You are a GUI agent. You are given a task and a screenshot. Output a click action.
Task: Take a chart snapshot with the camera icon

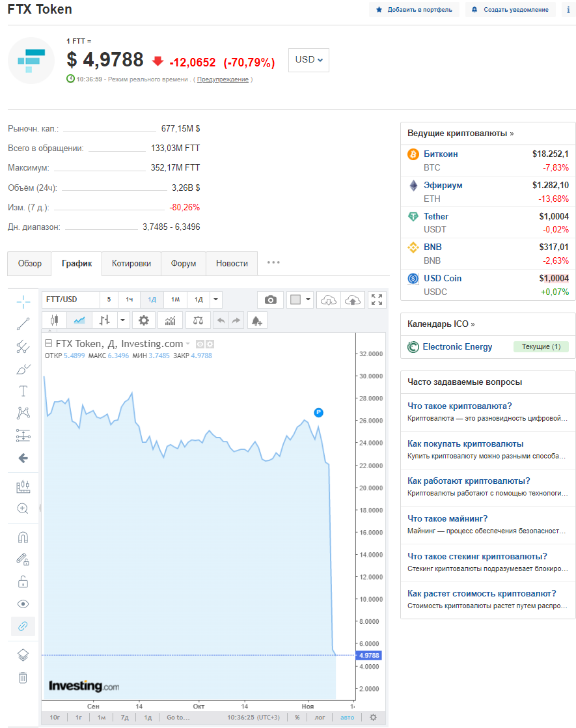point(271,300)
